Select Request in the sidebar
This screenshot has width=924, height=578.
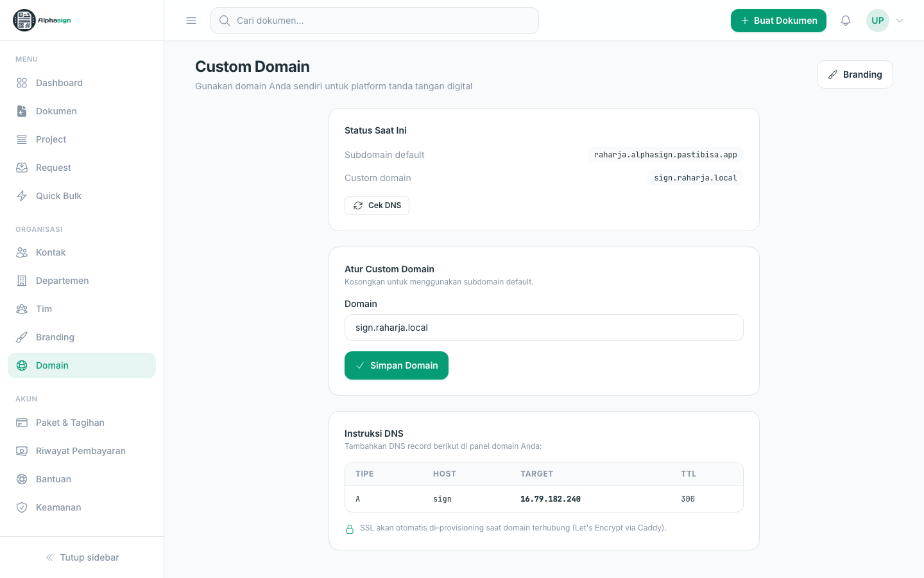81,168
